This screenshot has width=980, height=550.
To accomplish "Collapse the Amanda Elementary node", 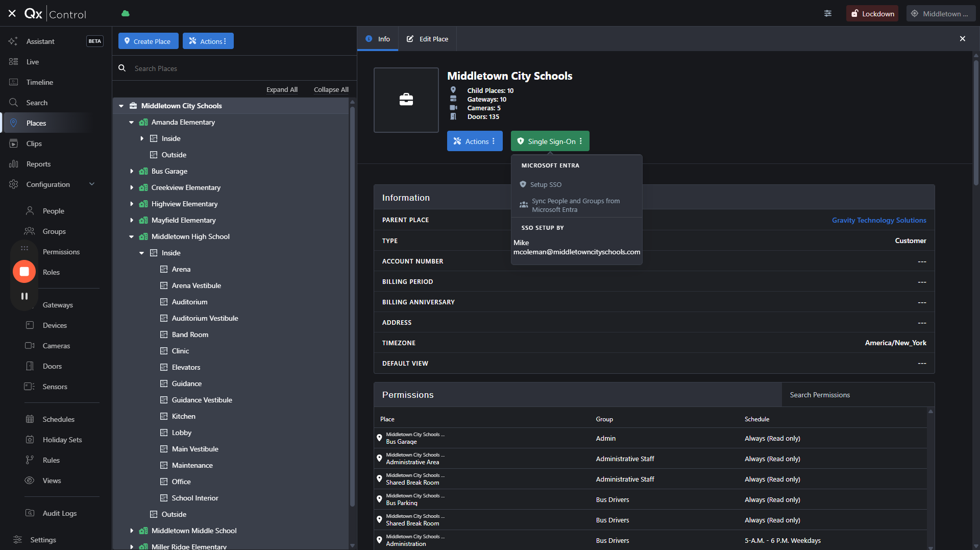I will click(132, 123).
